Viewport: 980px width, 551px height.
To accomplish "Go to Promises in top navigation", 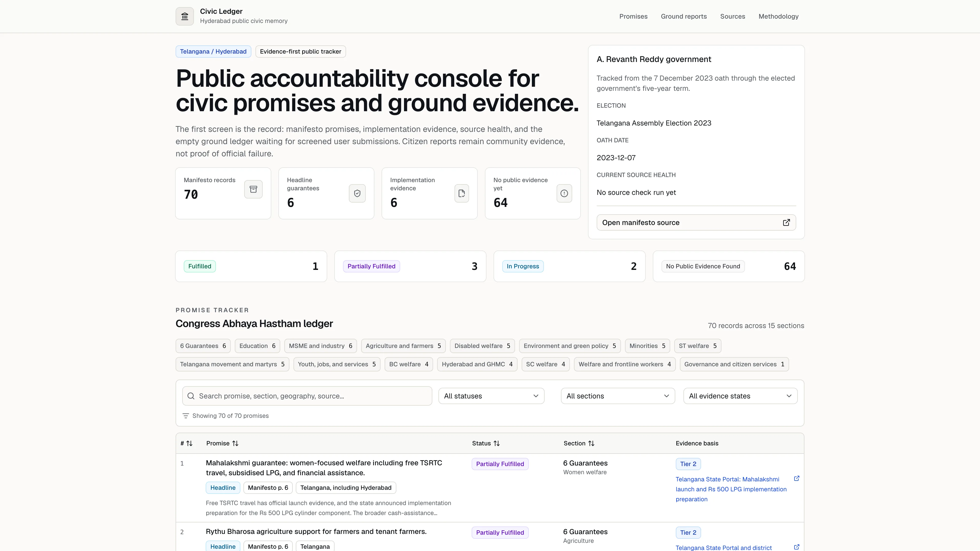I will point(633,16).
